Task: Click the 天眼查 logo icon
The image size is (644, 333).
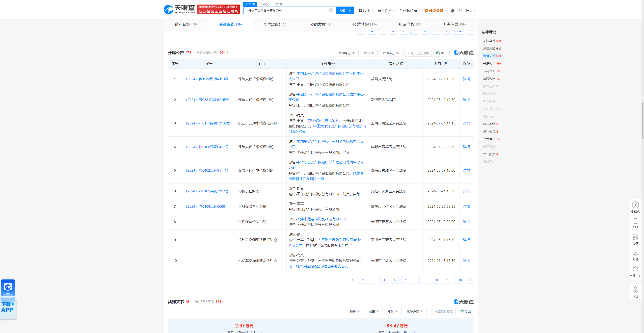Action: click(169, 9)
